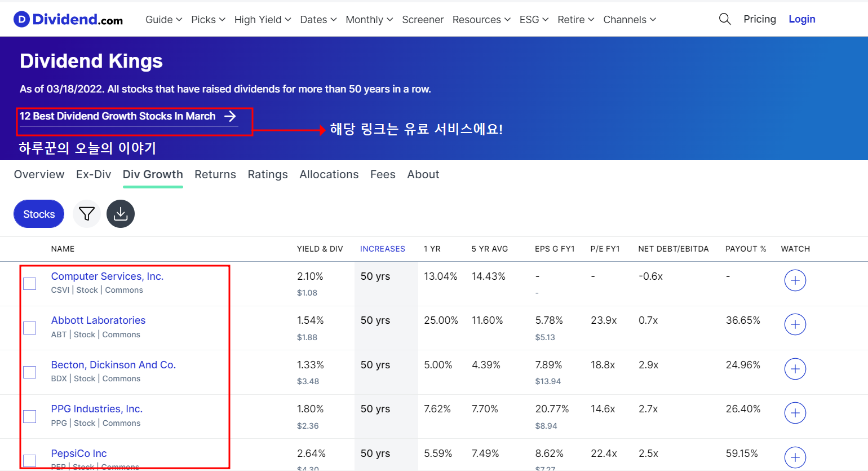
Task: Switch to the Fees tab
Action: coord(383,174)
